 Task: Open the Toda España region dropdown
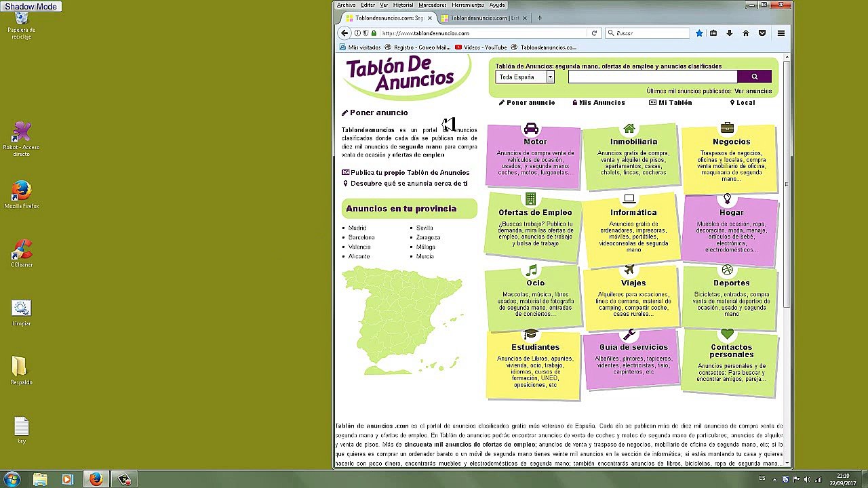[x=525, y=77]
